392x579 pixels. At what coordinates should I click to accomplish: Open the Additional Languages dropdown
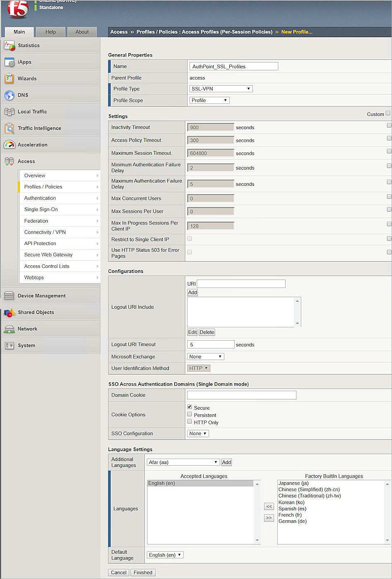(183, 462)
